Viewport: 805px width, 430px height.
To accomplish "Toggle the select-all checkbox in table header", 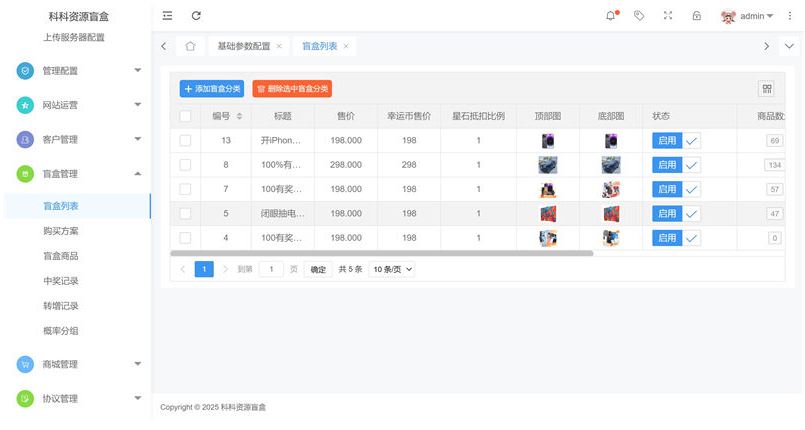I will [x=185, y=116].
